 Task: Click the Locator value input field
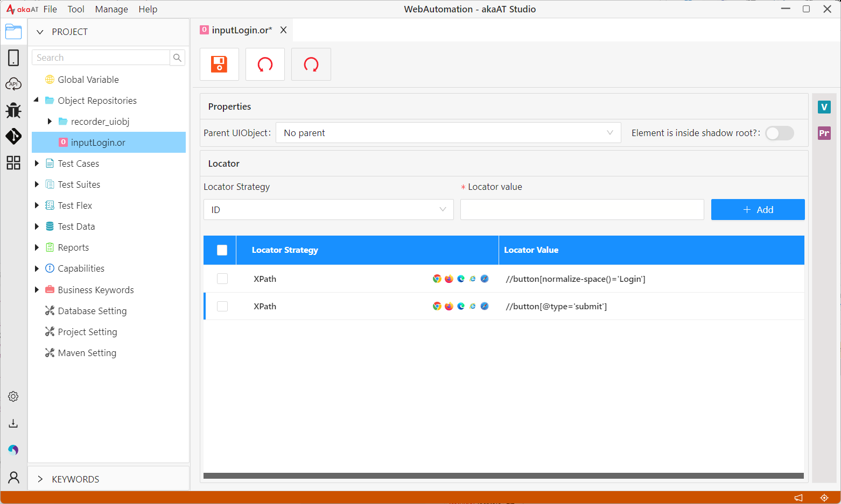[582, 210]
